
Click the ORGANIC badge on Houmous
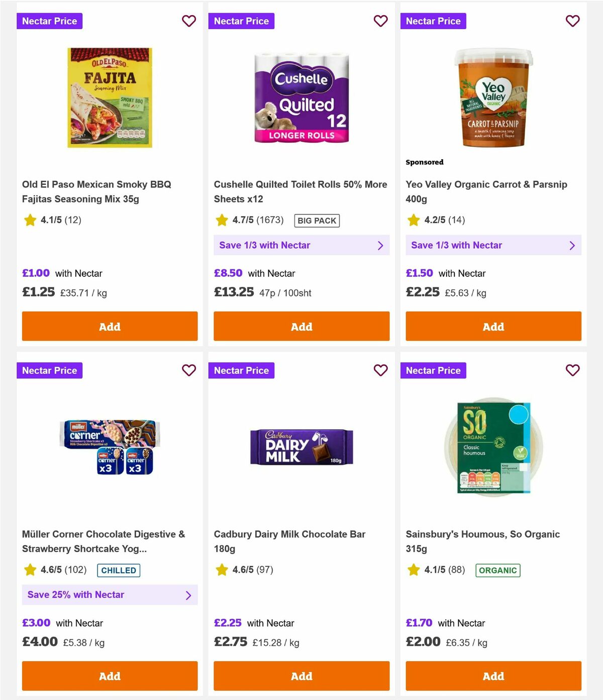[498, 570]
